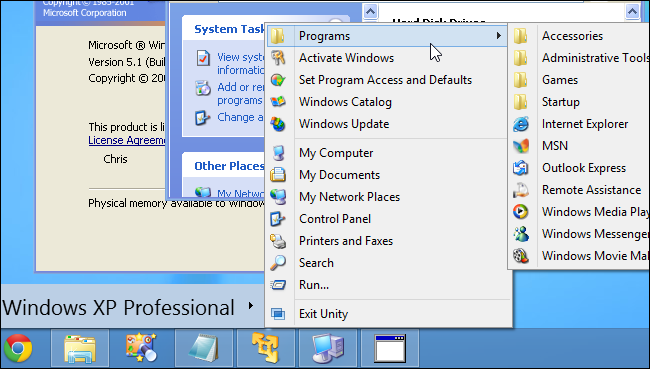Launch Internet Explorer
Viewport: 650px width, 369px height.
[585, 124]
